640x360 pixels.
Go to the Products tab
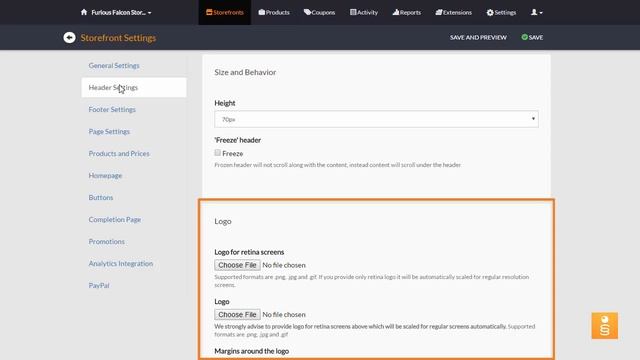(x=274, y=12)
